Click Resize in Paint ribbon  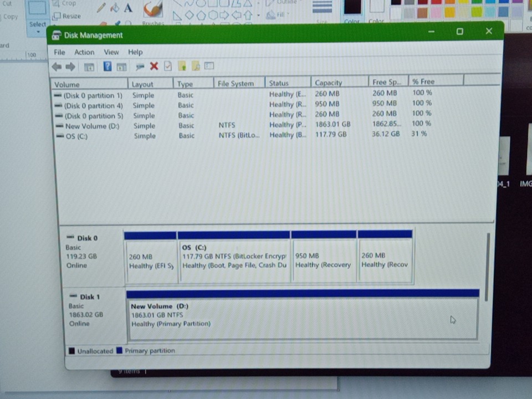point(67,16)
